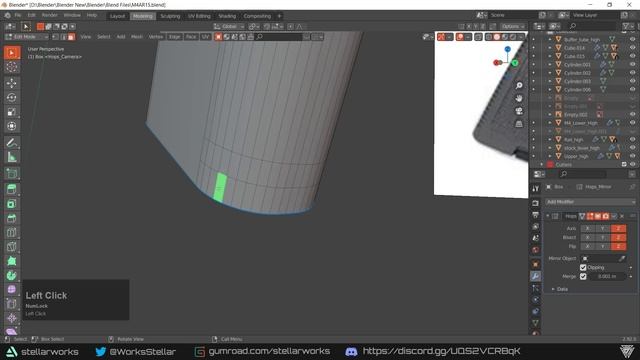Click the Face menu button

coord(191,37)
